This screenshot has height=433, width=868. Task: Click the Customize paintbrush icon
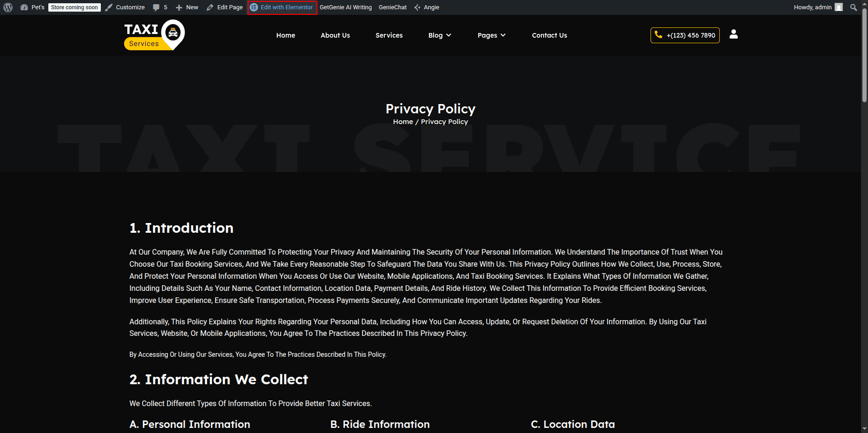coord(109,7)
